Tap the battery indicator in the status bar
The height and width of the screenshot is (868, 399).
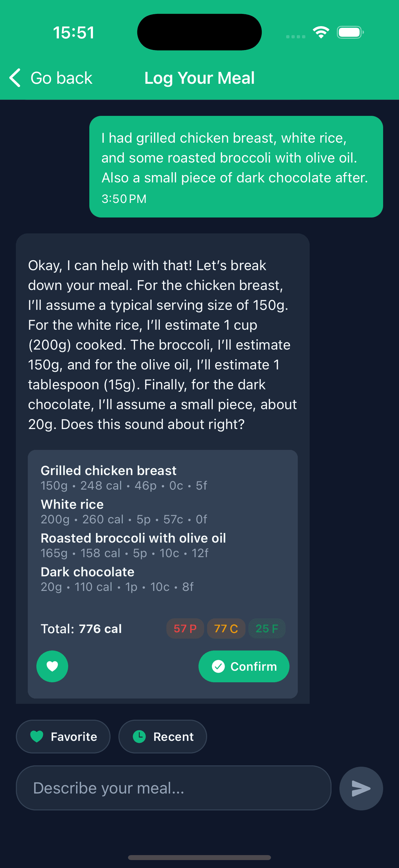tap(349, 32)
